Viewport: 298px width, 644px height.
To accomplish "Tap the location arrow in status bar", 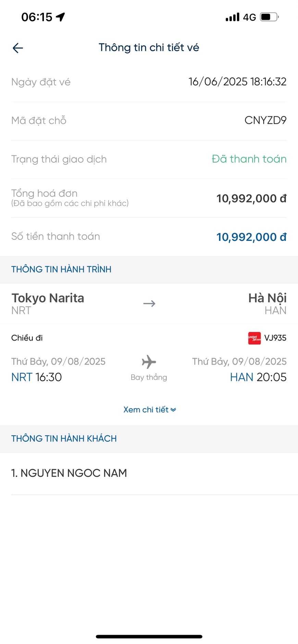I will [61, 17].
